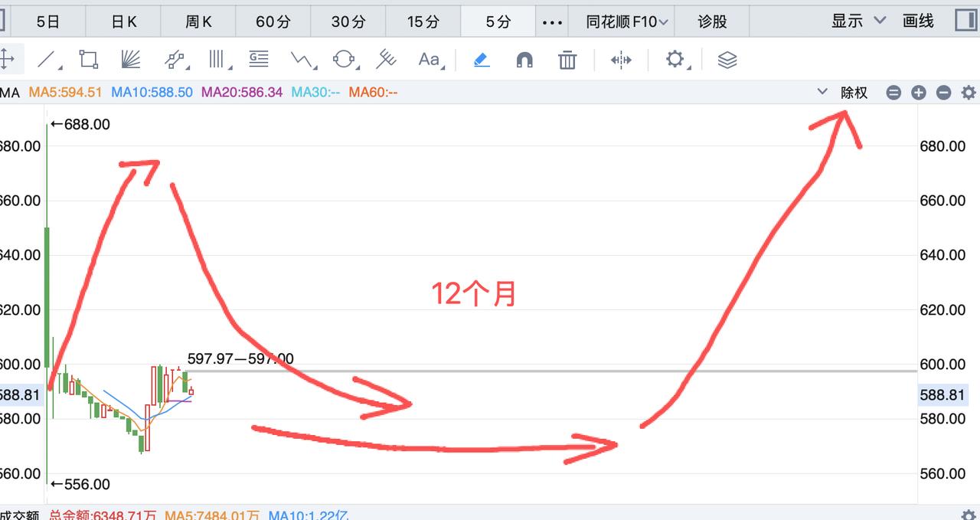
Task: Select the blue pencil freehand tool
Action: click(x=480, y=58)
